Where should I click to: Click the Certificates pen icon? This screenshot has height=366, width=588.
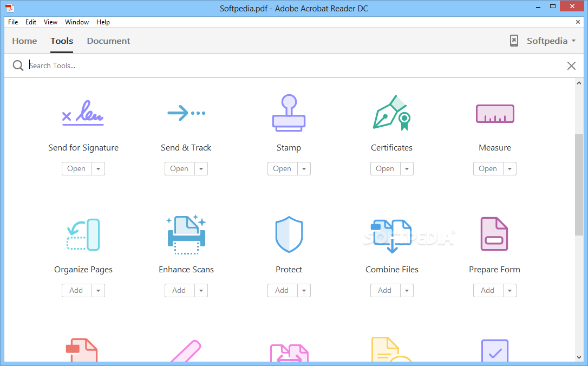pos(391,113)
